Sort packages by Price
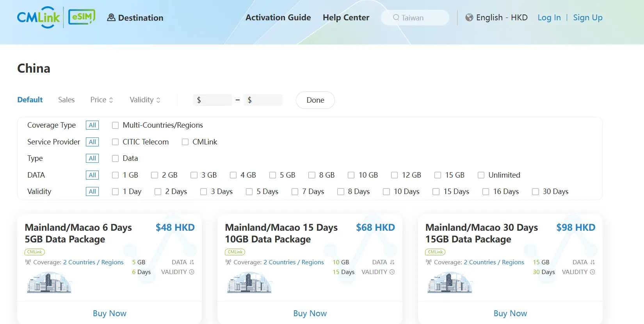Image resolution: width=644 pixels, height=324 pixels. coord(101,100)
